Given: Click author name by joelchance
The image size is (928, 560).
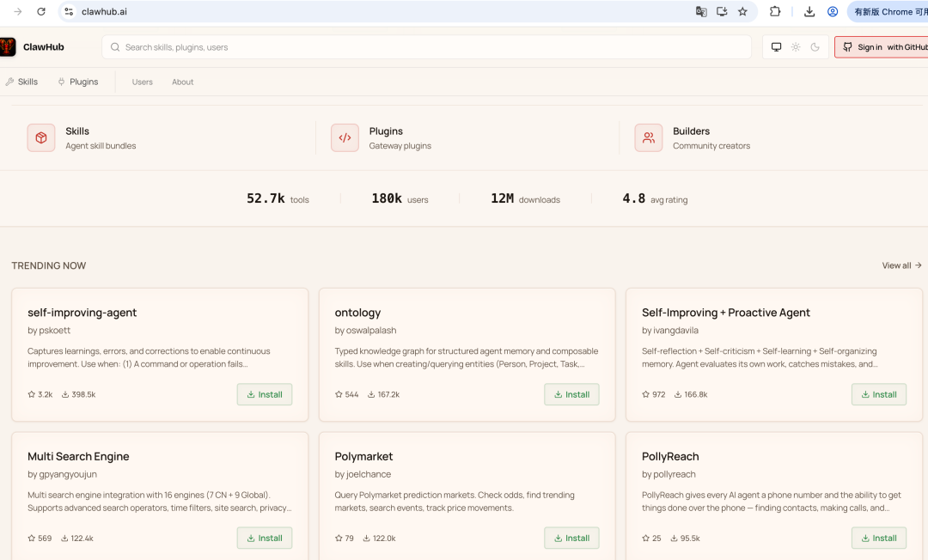Looking at the screenshot, I should coord(363,474).
